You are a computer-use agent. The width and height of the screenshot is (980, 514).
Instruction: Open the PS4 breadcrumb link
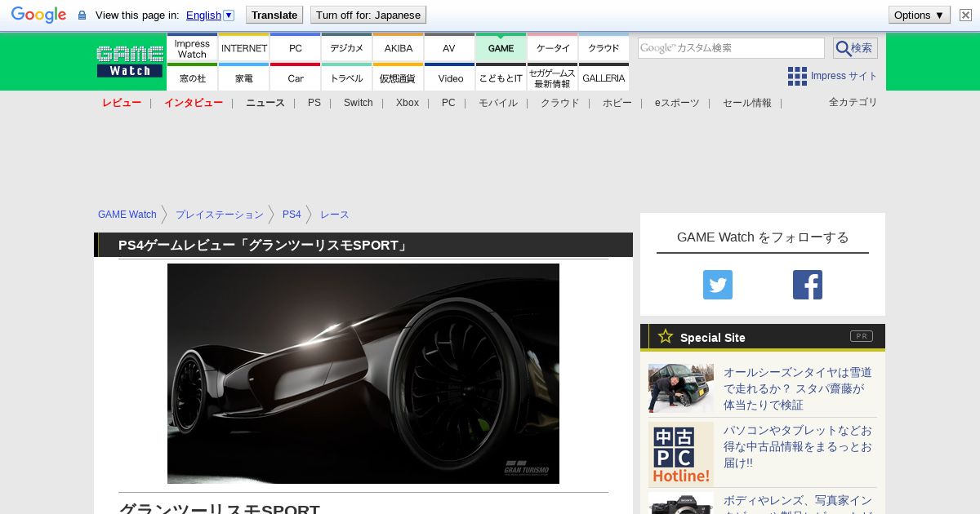(x=292, y=215)
